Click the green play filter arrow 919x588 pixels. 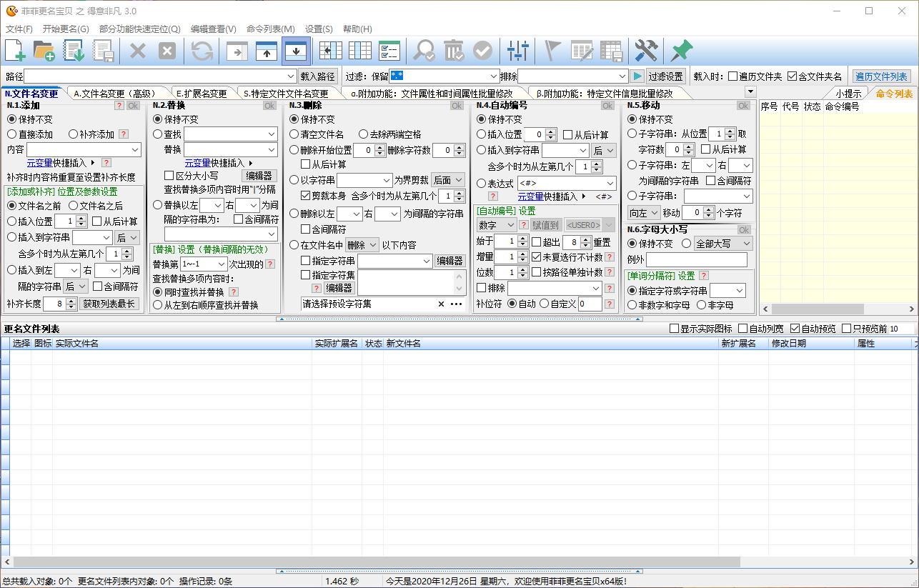637,76
